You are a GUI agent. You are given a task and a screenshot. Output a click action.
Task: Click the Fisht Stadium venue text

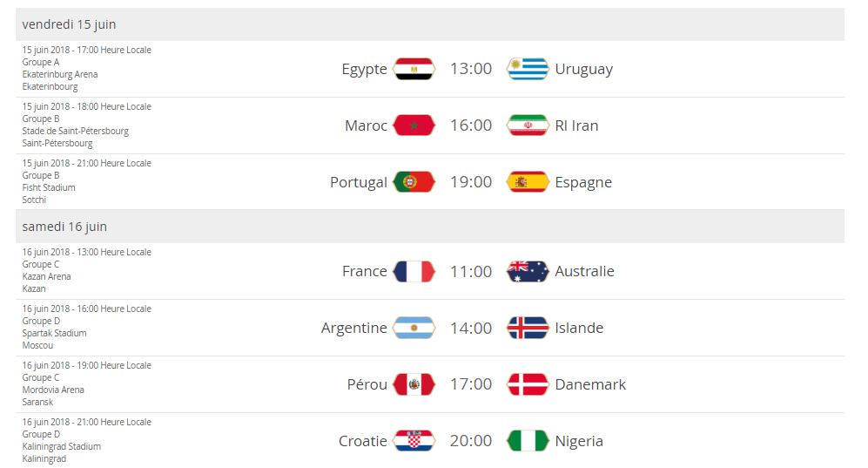coord(49,187)
